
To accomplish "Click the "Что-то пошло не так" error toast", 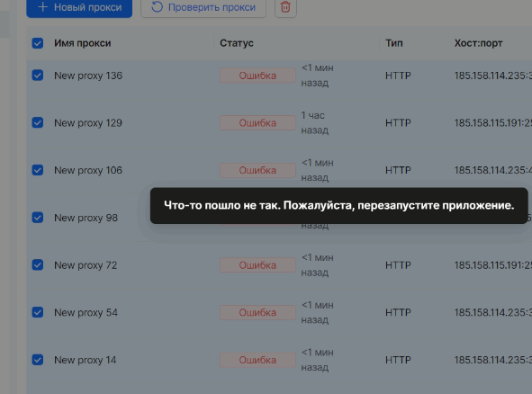I will point(339,205).
